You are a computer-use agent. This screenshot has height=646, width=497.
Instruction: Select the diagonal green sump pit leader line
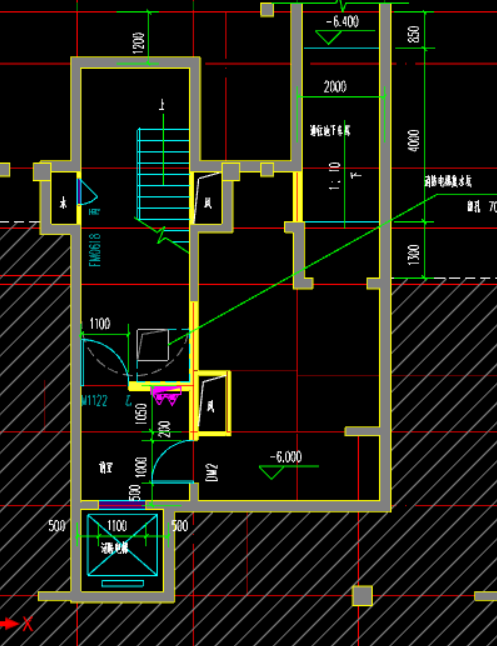tap(302, 269)
